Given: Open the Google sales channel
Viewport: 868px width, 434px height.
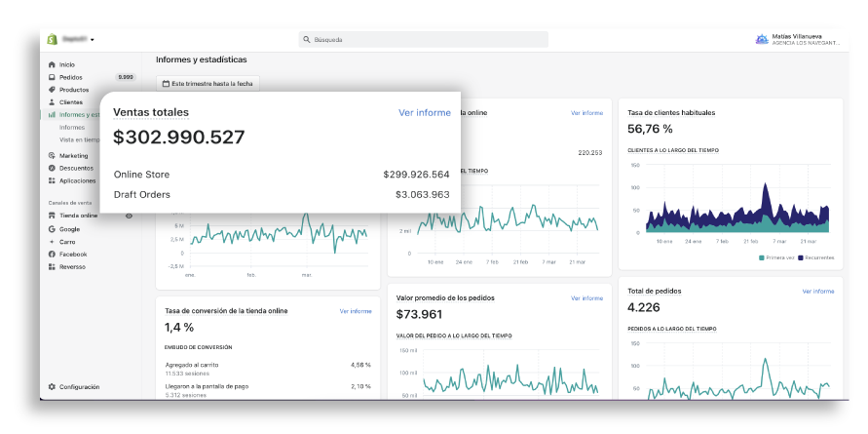Looking at the screenshot, I should (70, 229).
